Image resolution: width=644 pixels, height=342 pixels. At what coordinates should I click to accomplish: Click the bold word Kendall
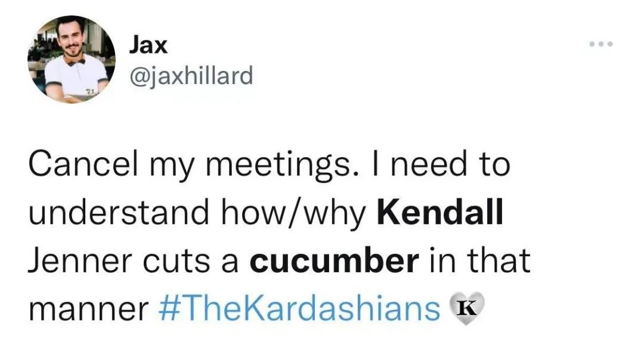[440, 212]
